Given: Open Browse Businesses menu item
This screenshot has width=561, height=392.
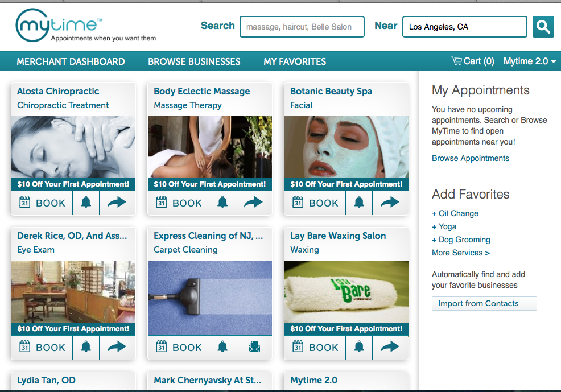Looking at the screenshot, I should coord(194,61).
